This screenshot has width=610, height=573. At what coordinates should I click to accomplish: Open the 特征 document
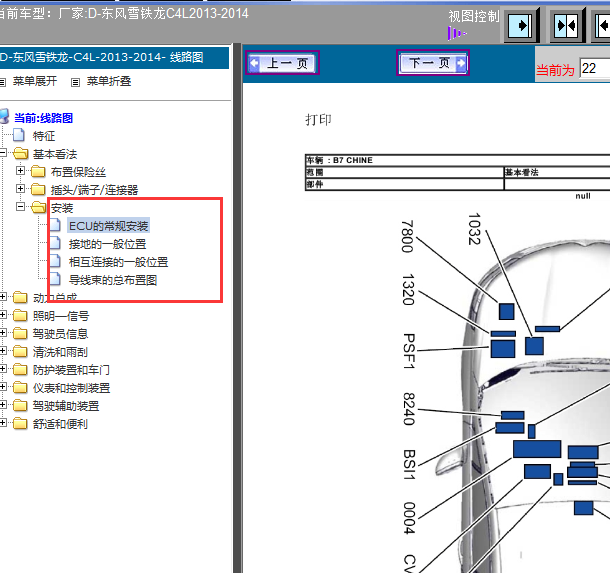click(44, 136)
